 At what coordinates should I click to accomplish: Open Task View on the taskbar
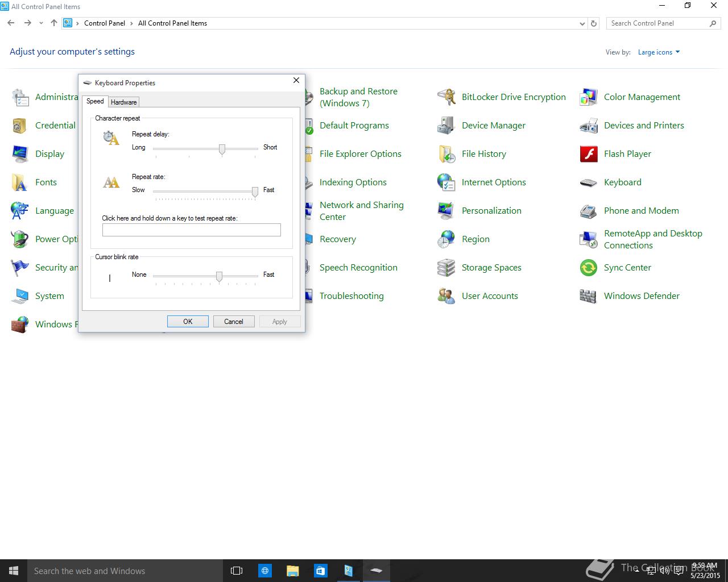coord(237,571)
